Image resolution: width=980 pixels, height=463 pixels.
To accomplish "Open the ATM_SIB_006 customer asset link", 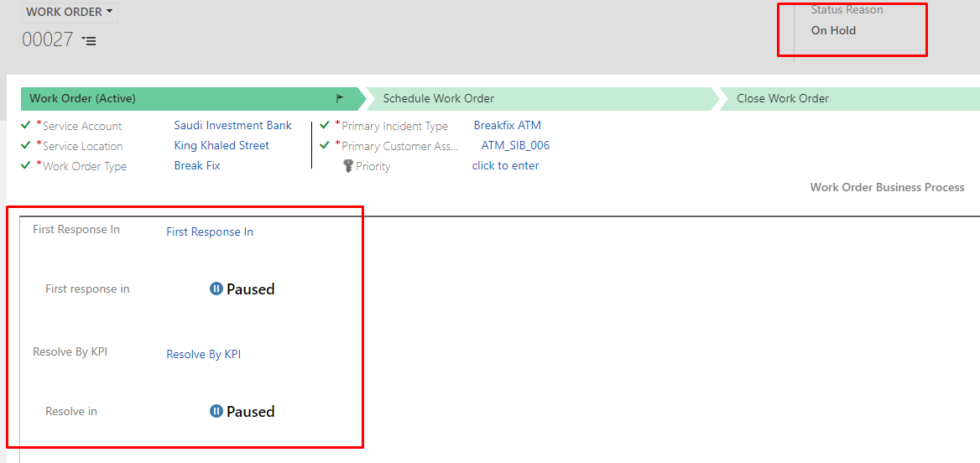I will 515,145.
